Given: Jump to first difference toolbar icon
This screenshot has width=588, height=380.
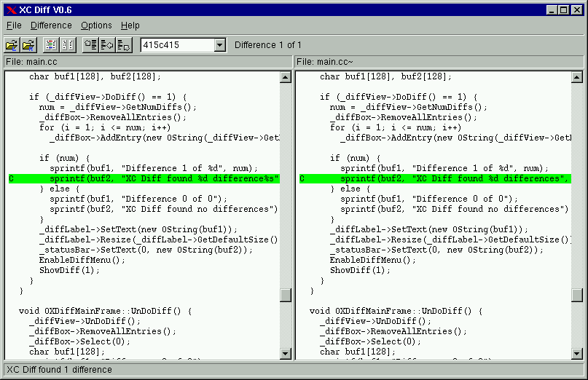Looking at the screenshot, I should [90, 45].
